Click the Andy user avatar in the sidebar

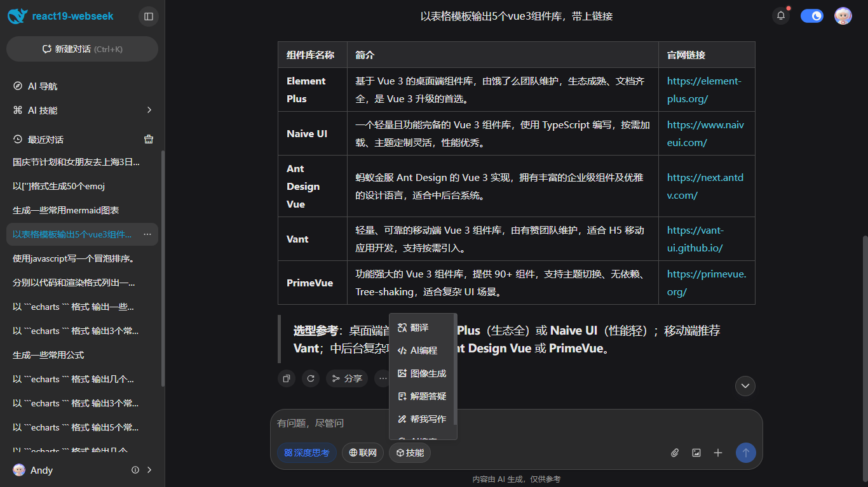coord(20,470)
